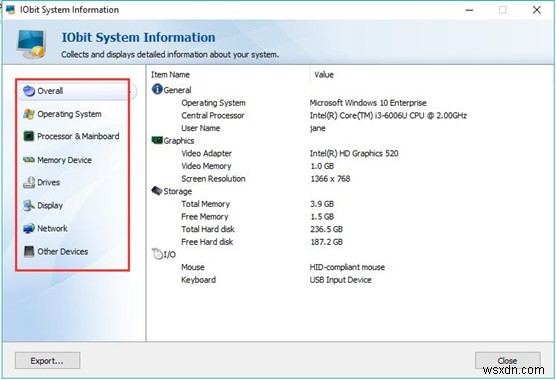Click the Intel(R) HD Graphics 520 value
The width and height of the screenshot is (556, 380).
pyautogui.click(x=354, y=153)
